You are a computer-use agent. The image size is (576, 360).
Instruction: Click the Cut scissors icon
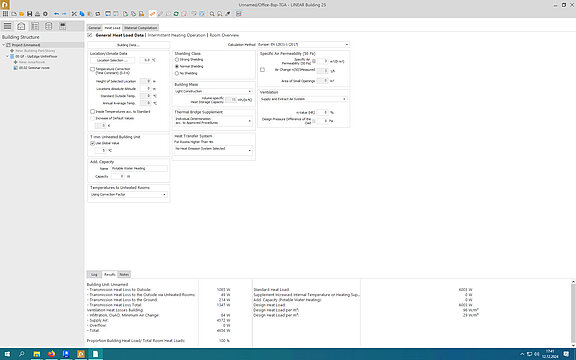tap(74, 14)
